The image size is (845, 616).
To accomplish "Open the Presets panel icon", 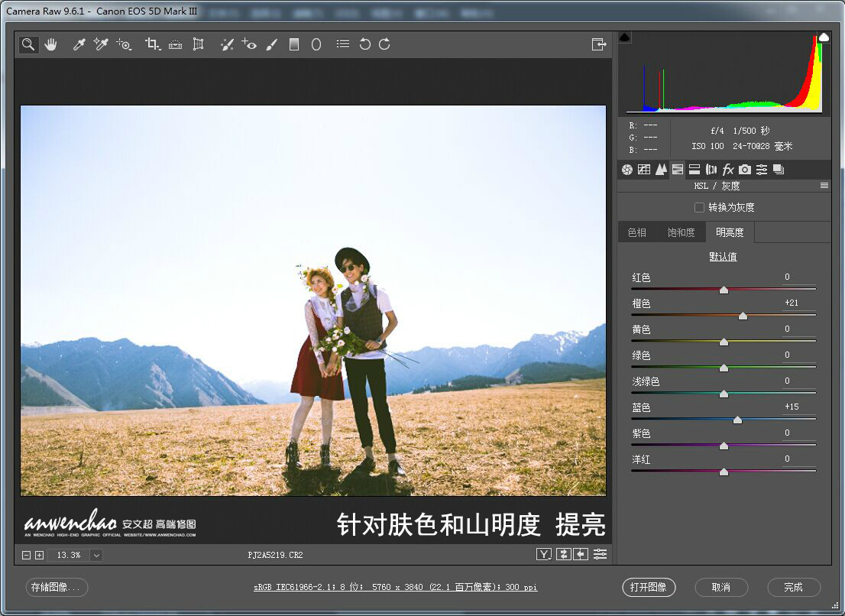I will pos(762,170).
